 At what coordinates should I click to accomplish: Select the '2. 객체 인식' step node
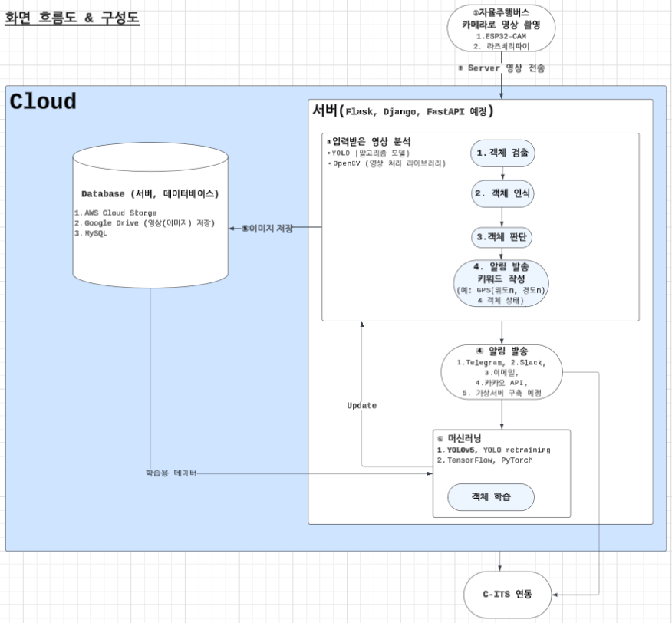[502, 194]
